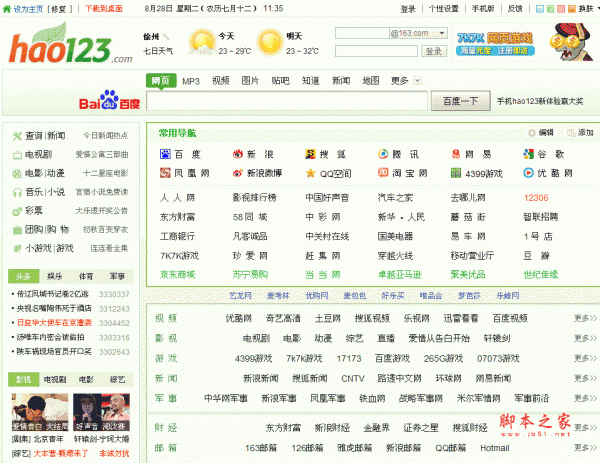Click today's weather sun icon

(202, 42)
